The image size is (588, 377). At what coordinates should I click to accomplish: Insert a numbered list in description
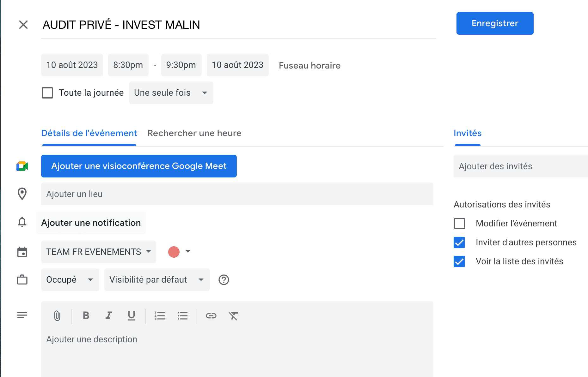point(160,316)
